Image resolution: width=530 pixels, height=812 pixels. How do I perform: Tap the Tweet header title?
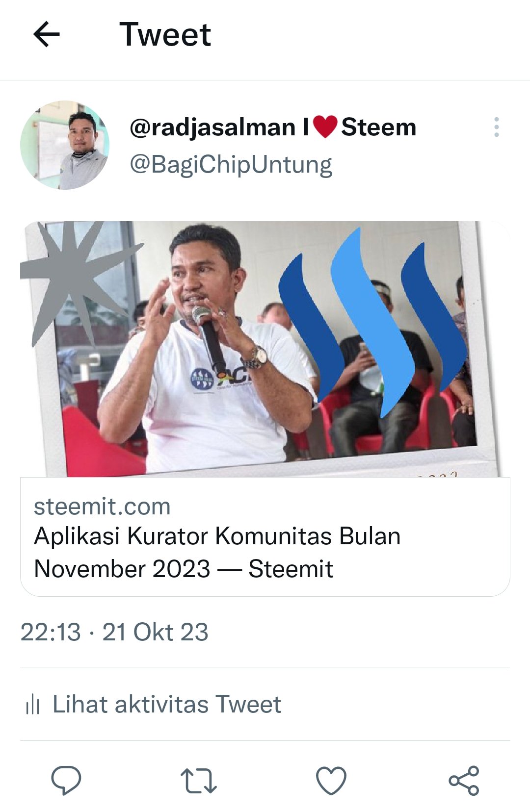[165, 34]
